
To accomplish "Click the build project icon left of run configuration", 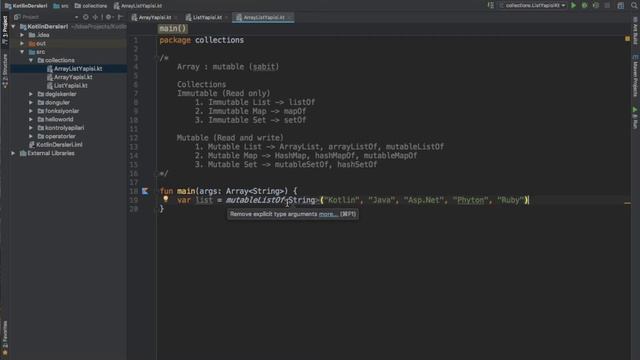I will click(x=491, y=5).
